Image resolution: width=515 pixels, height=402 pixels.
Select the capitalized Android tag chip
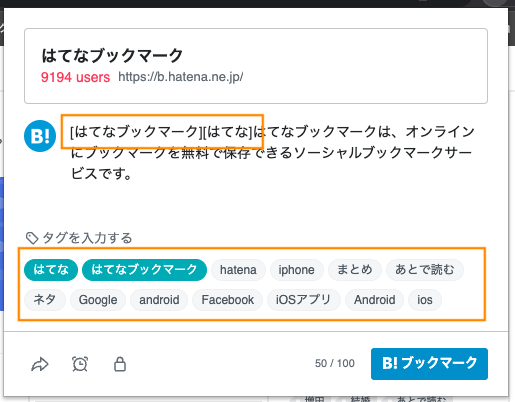[x=374, y=300]
